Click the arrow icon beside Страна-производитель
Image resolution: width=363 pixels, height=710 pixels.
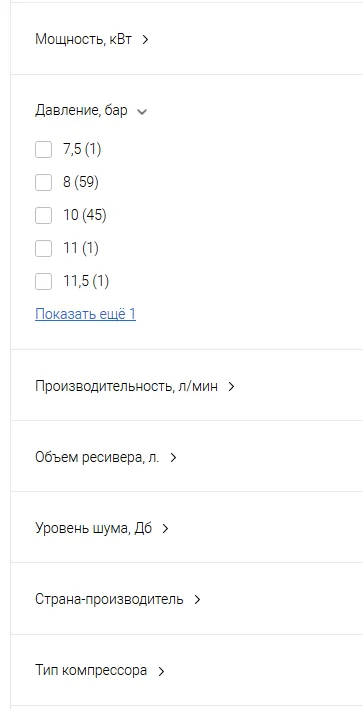point(197,600)
